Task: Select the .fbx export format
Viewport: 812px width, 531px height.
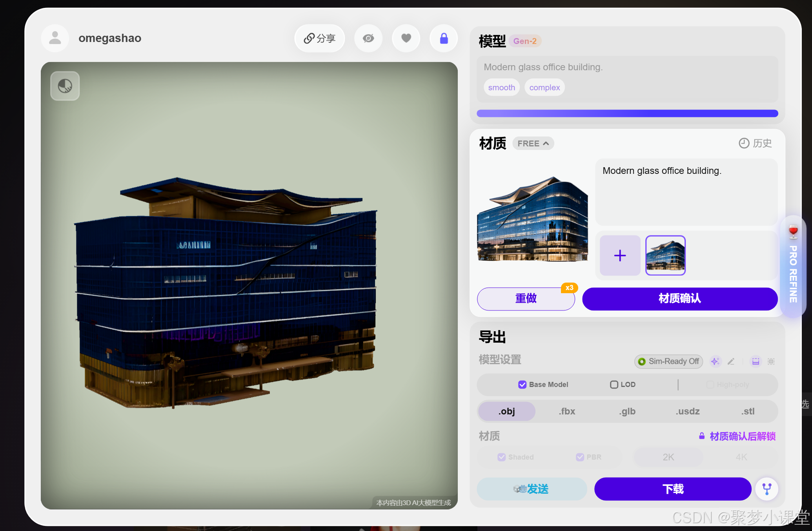Action: tap(567, 411)
